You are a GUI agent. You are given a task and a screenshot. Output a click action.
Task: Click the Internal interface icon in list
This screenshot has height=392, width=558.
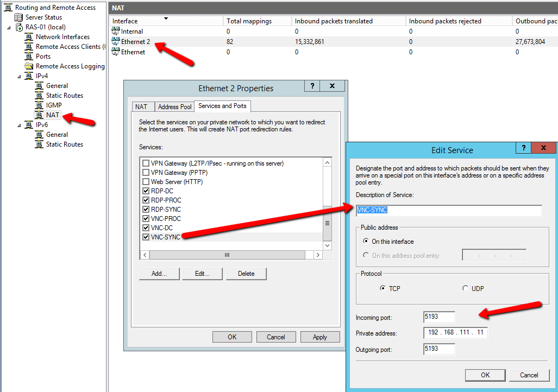[x=115, y=31]
